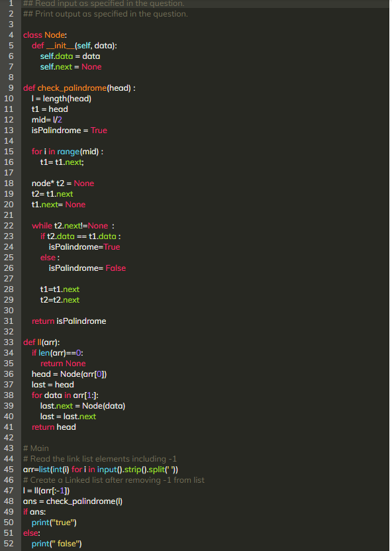Click 'print(" false")' line
392x551 pixels.
[x=57, y=544]
